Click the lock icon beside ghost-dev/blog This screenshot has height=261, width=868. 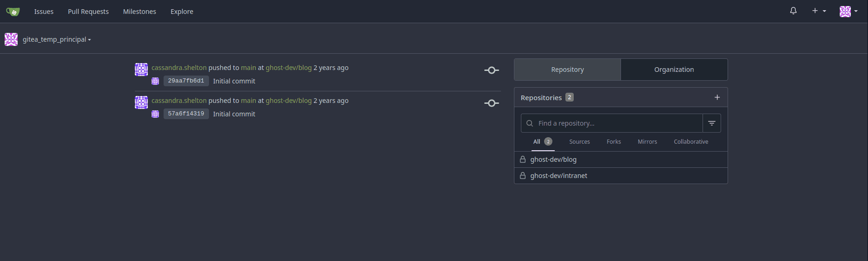523,159
